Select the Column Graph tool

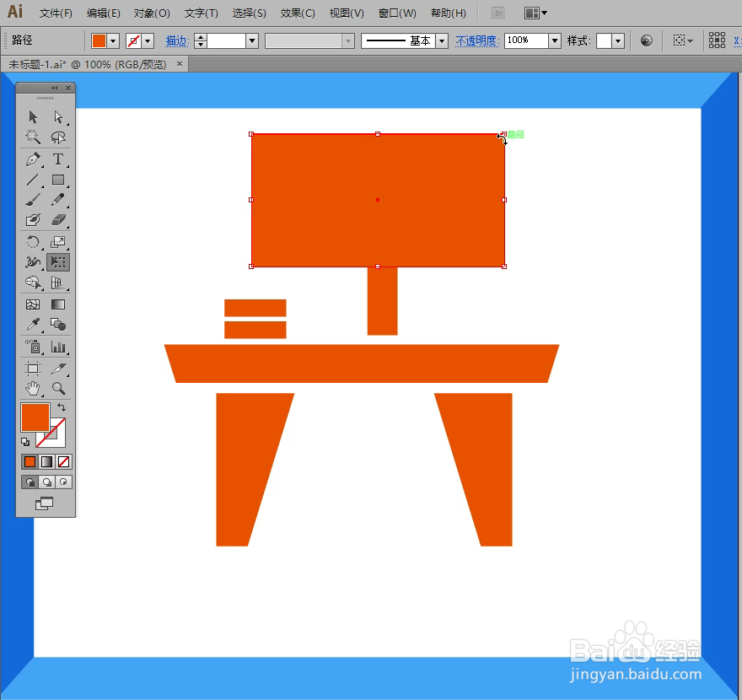coord(58,347)
